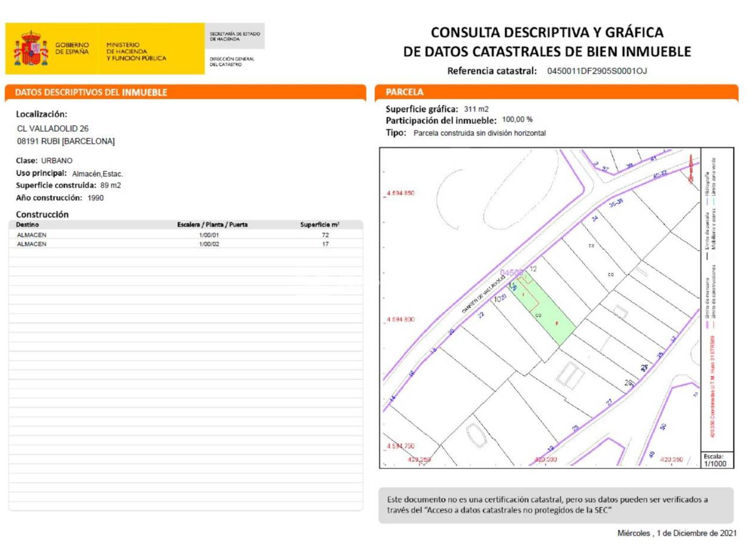Image resolution: width=747 pixels, height=560 pixels.
Task: Click surface value 17 in table
Action: pos(325,244)
